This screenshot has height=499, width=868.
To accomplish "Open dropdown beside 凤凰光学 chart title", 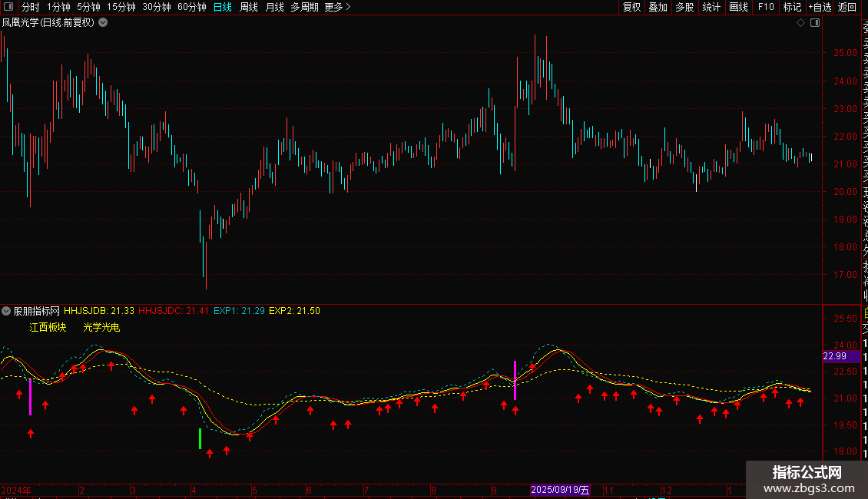I will pos(103,23).
